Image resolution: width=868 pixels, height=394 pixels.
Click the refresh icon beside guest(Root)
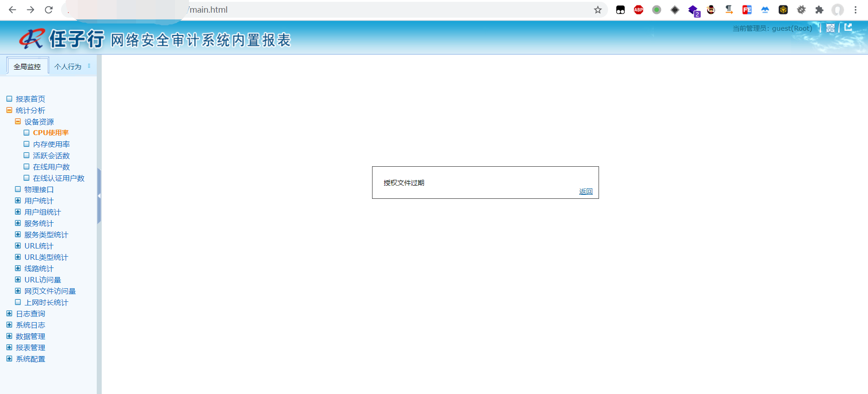830,28
